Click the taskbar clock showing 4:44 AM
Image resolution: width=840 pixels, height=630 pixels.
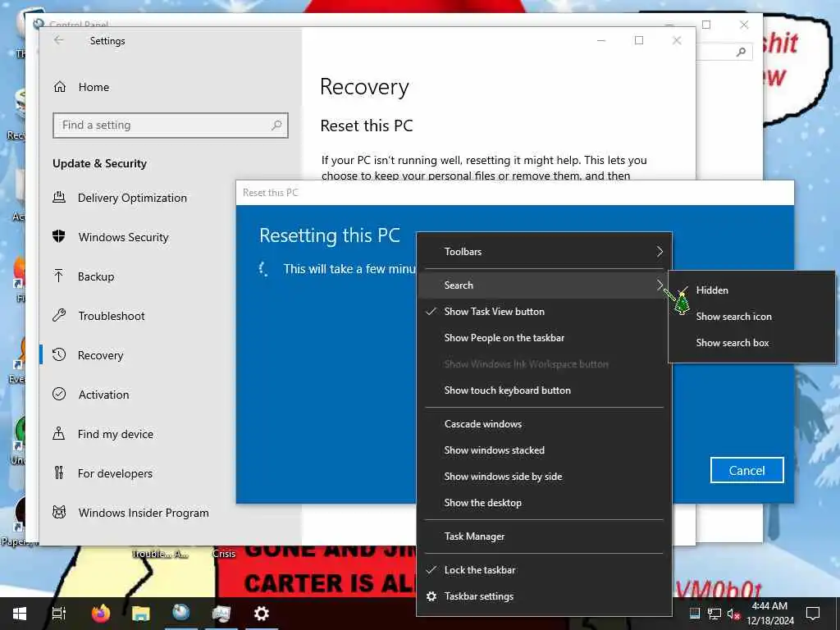[769, 614]
